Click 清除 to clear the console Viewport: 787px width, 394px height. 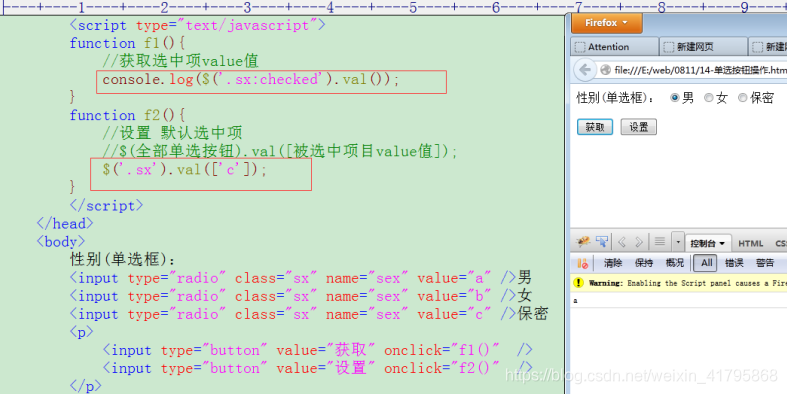pyautogui.click(x=613, y=262)
